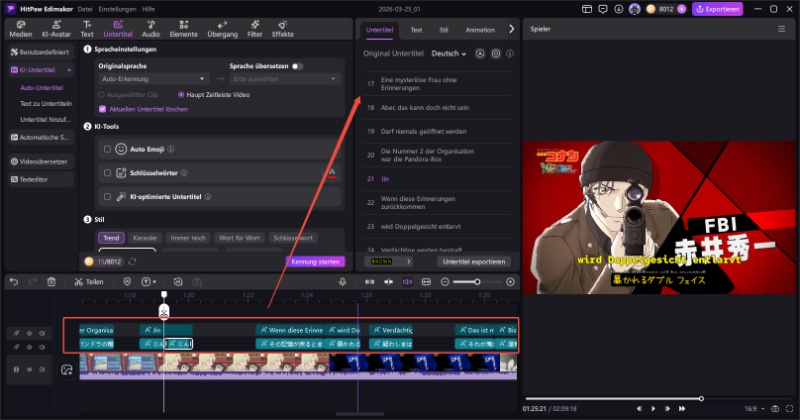Open the Filter panel

pos(255,29)
